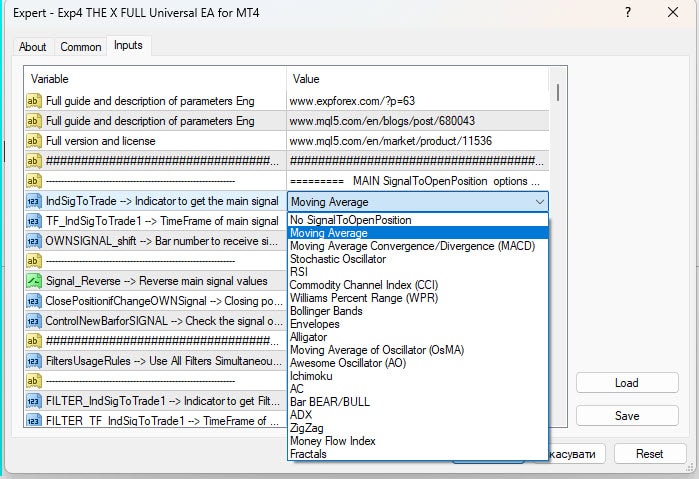The height and width of the screenshot is (479, 699).
Task: Click the icon beside FiltersUsageRules variable
Action: coord(33,361)
